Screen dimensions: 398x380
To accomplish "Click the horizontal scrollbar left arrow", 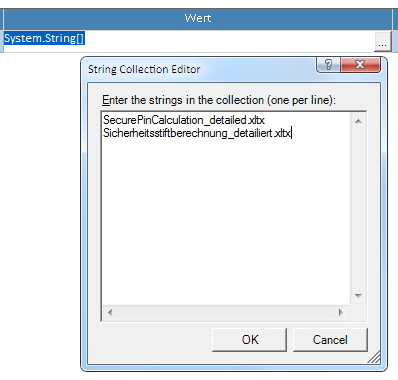I will pos(110,312).
